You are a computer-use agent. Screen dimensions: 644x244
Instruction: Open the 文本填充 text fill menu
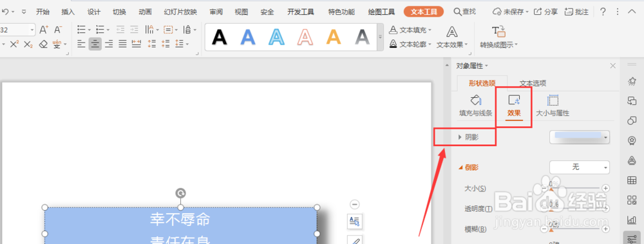[410, 30]
